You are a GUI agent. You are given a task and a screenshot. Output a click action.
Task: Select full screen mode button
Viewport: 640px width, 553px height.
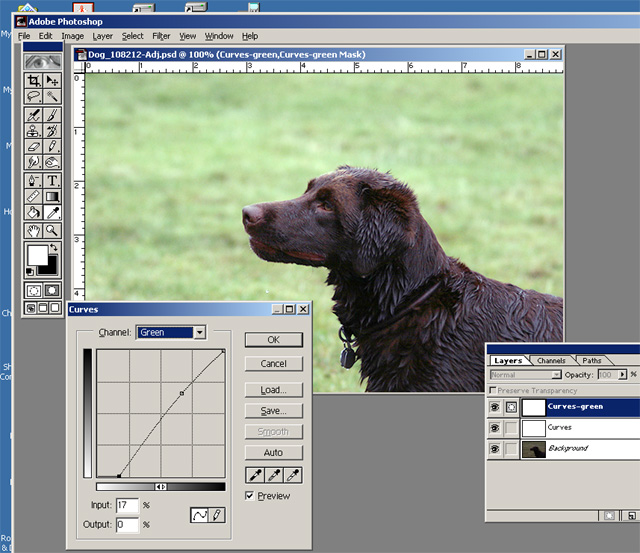[x=55, y=308]
